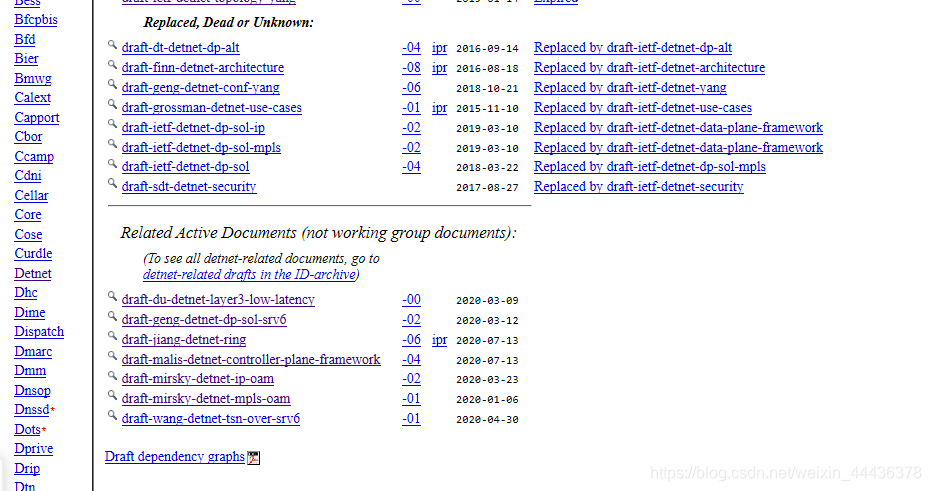Open draft-ietf-detnet-dp-sol-ip document

(193, 128)
